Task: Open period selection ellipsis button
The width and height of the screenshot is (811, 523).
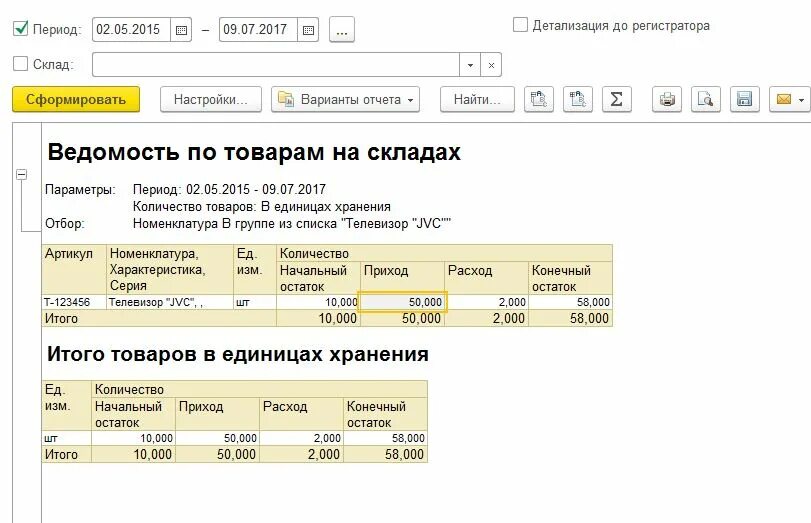Action: (x=342, y=30)
